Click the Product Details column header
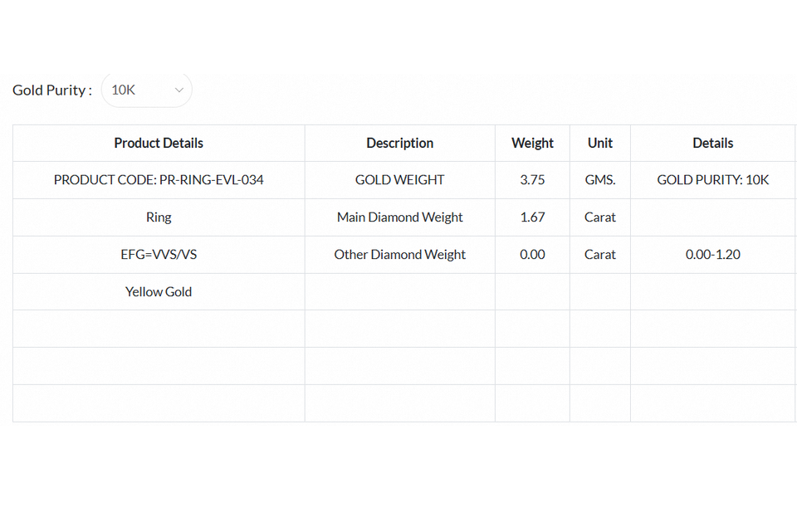The image size is (797, 532). [x=159, y=143]
